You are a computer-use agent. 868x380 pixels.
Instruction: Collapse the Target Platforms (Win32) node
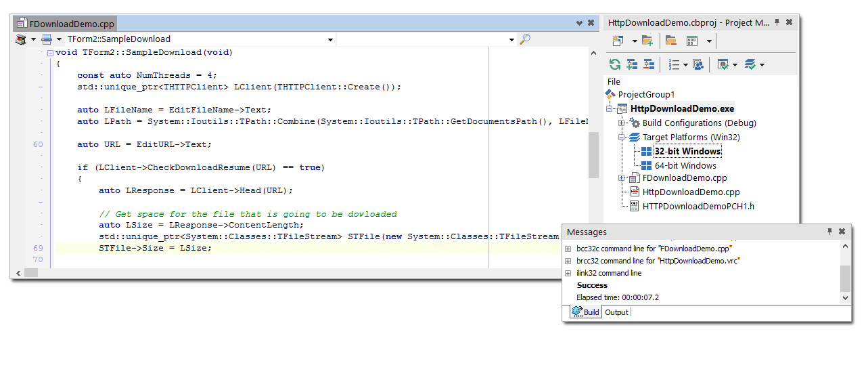(x=621, y=137)
